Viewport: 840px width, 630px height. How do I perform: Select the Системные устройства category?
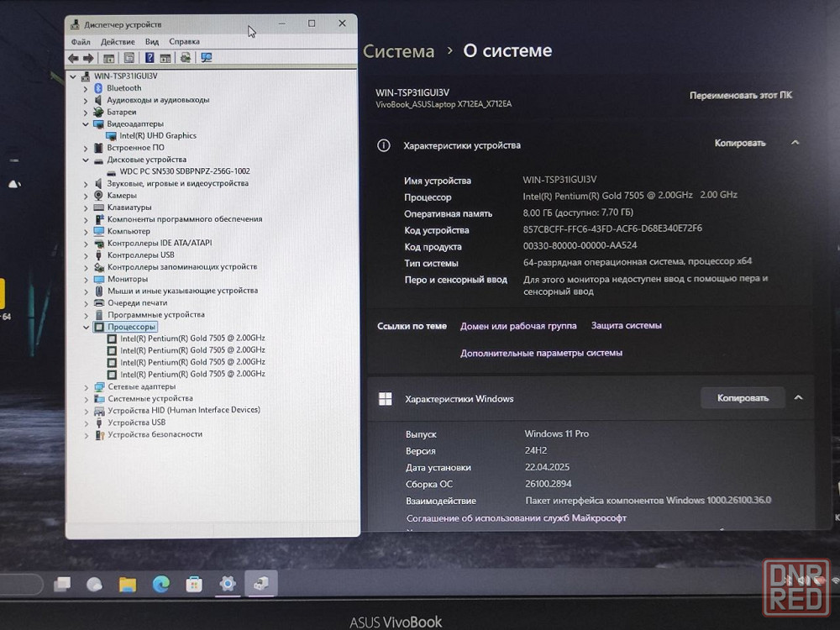click(x=150, y=398)
